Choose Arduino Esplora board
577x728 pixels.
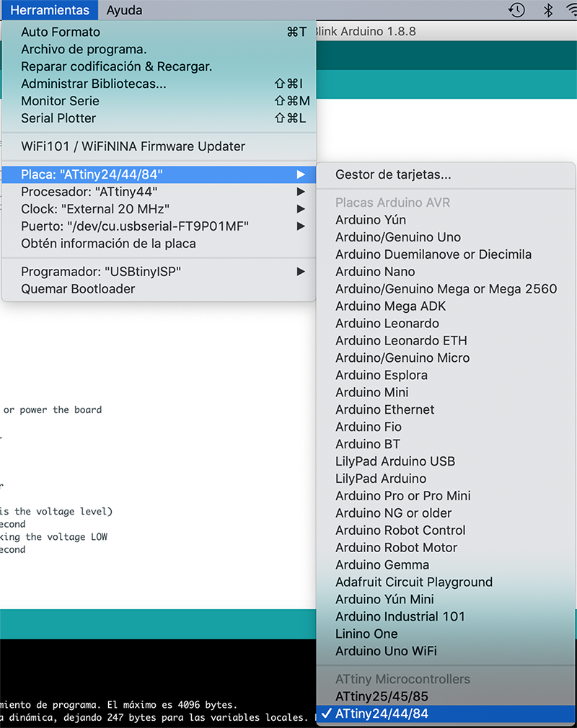point(446,375)
